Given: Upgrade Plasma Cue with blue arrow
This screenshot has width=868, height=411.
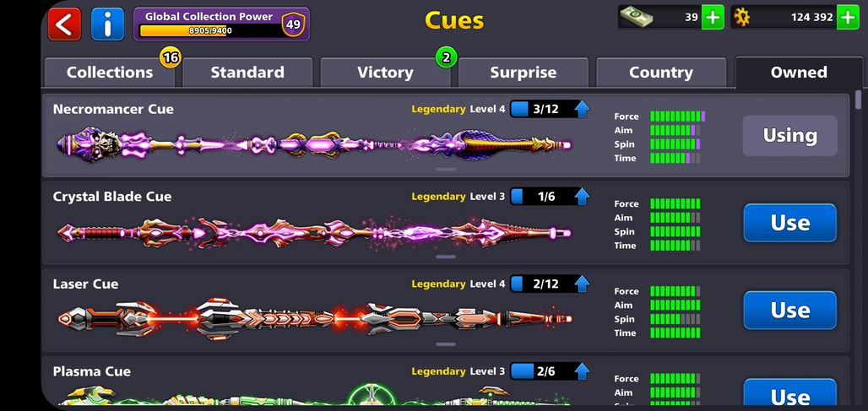Looking at the screenshot, I should pos(581,371).
